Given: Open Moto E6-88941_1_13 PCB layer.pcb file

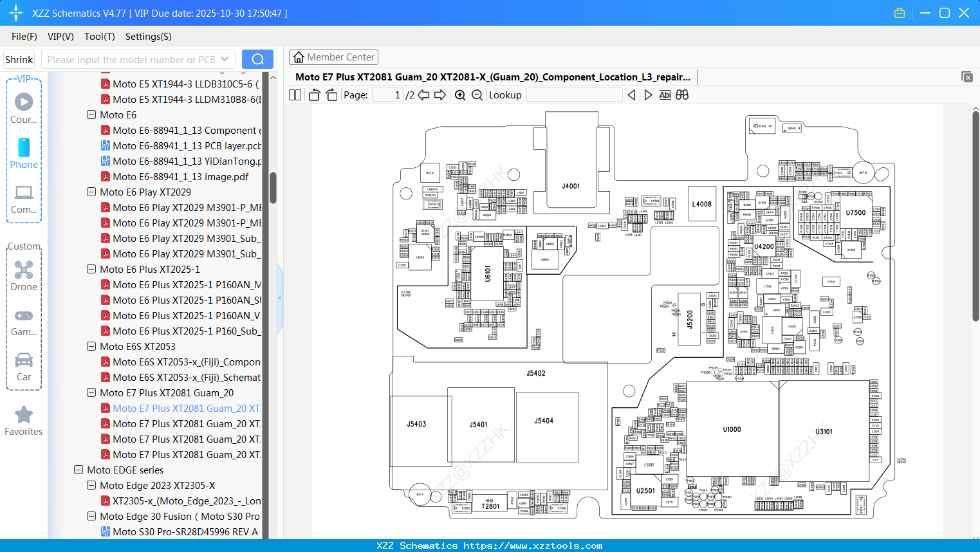Looking at the screenshot, I should coord(187,146).
